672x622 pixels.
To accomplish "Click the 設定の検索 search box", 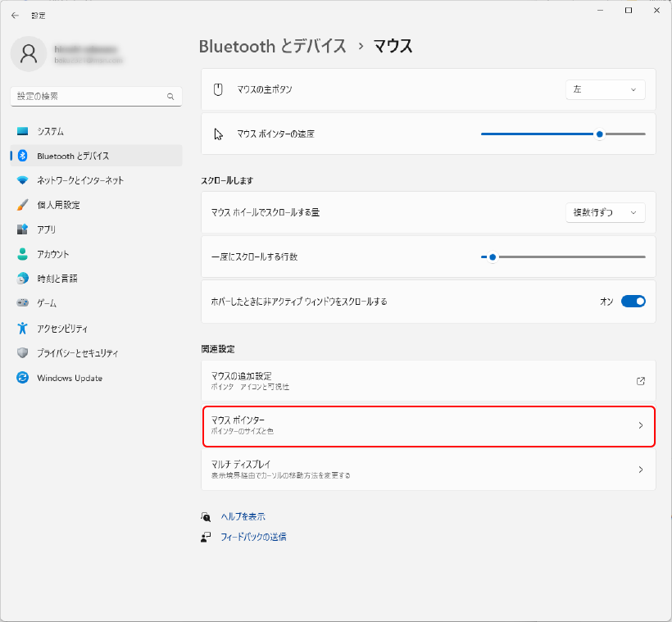I will pyautogui.click(x=89, y=97).
